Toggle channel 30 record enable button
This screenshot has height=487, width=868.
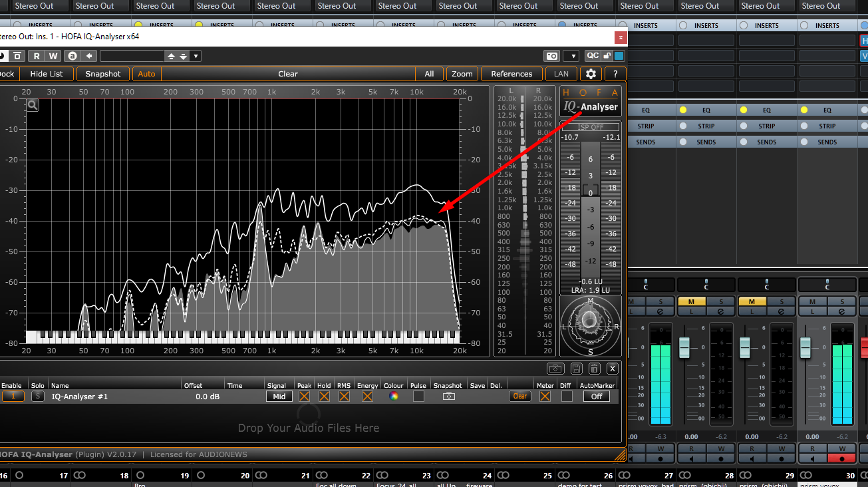click(842, 458)
